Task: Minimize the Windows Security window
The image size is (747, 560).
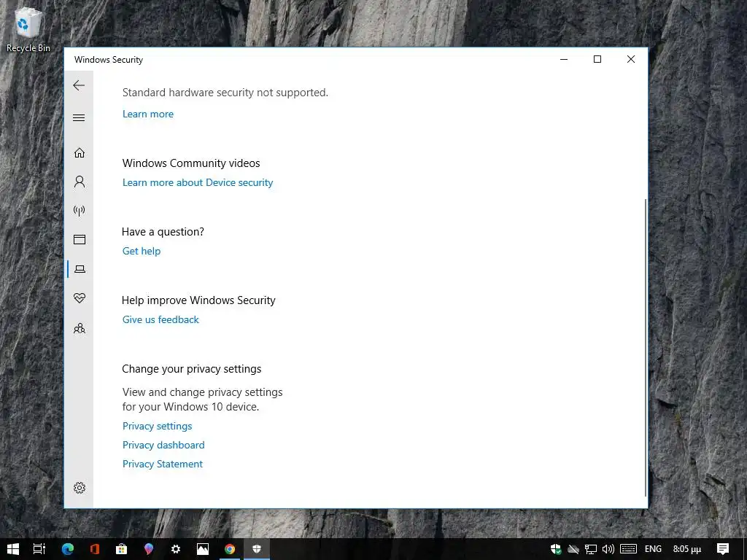Action: point(564,59)
